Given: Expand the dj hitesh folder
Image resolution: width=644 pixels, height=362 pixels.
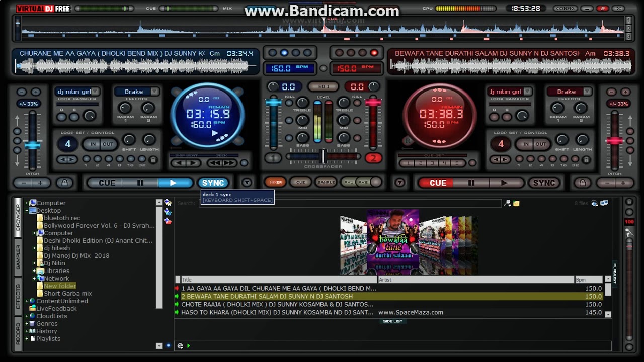Looking at the screenshot, I should [x=34, y=248].
